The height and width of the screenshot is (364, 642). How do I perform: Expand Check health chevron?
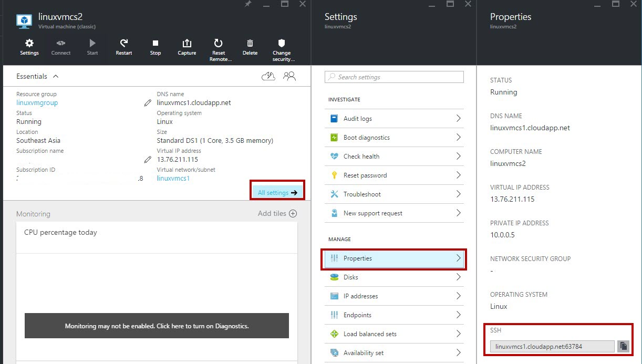458,157
